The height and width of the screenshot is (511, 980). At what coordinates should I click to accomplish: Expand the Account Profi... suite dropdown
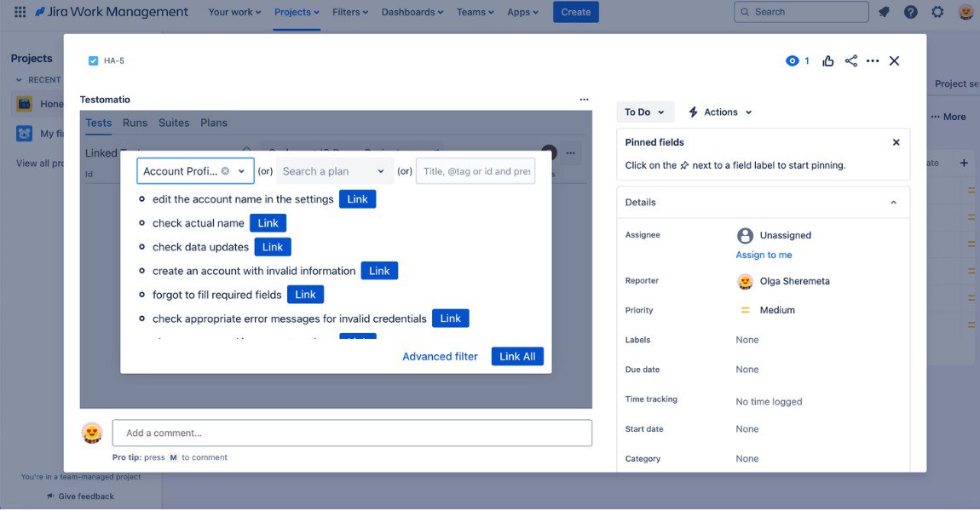coord(241,171)
